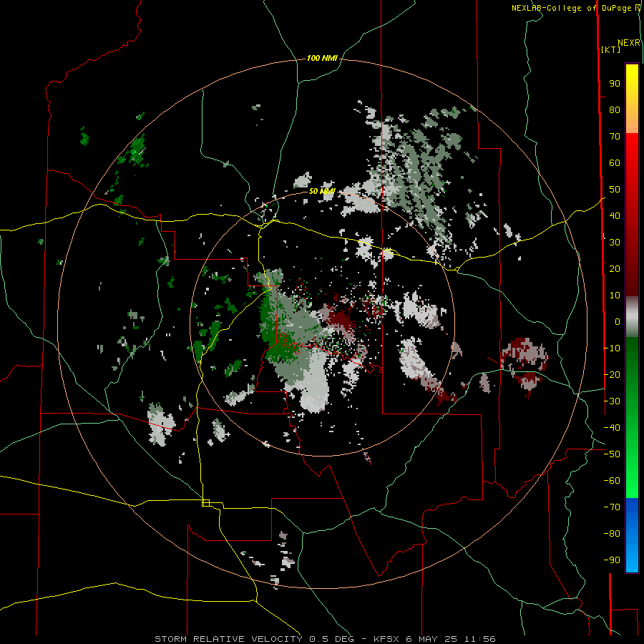Click the -40 value on the velocity scale
Viewport: 644px width, 644px height.
[x=612, y=428]
